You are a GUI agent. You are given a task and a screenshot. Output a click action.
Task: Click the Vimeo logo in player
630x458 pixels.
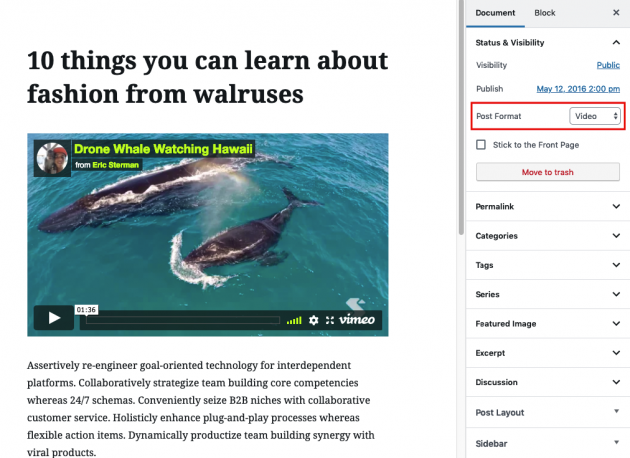pyautogui.click(x=357, y=320)
